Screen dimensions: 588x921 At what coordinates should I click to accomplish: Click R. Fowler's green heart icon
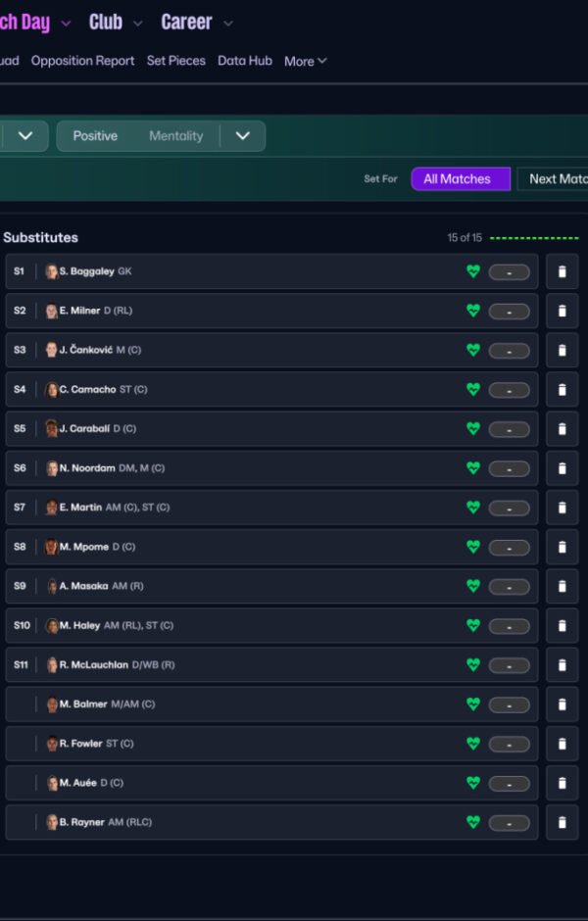point(473,744)
